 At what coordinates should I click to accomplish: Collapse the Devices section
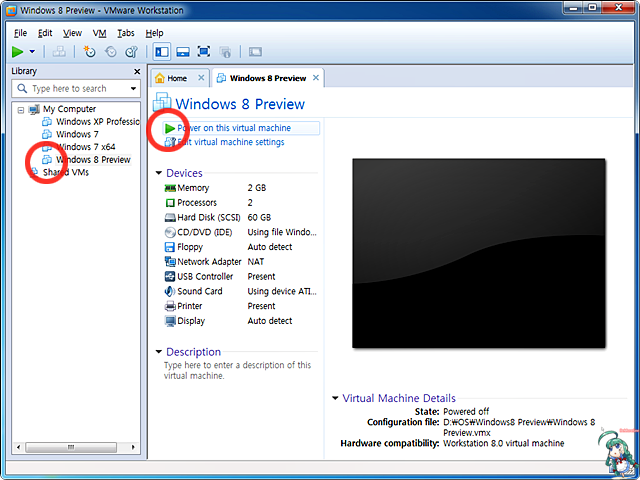(x=159, y=173)
